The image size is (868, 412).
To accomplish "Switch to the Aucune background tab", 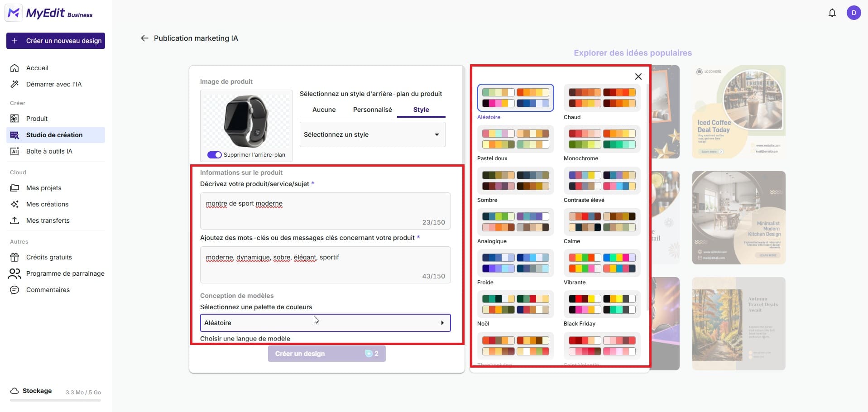I will pos(324,109).
